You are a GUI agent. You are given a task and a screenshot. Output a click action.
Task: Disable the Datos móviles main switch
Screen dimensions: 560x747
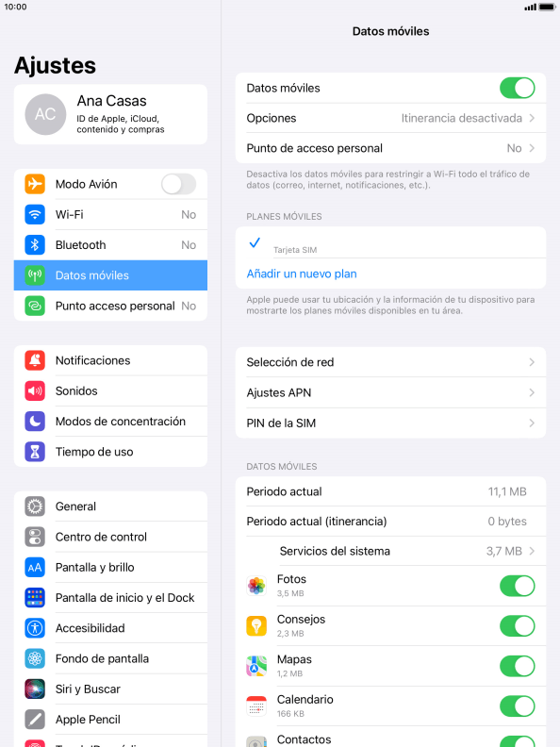(x=518, y=88)
